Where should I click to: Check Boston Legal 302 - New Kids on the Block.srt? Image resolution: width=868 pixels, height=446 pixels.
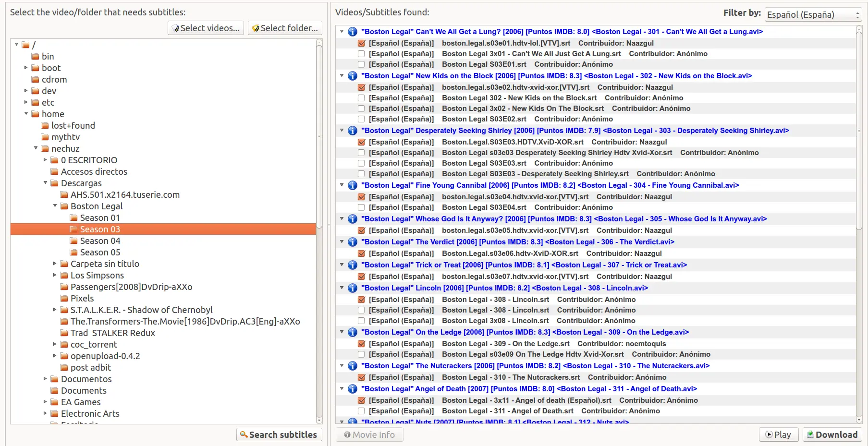361,98
